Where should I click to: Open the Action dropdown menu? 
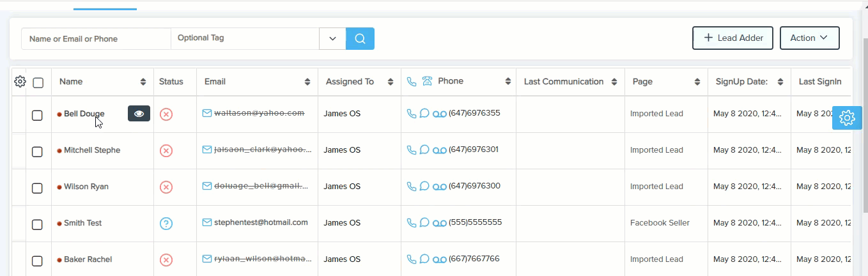coord(809,38)
